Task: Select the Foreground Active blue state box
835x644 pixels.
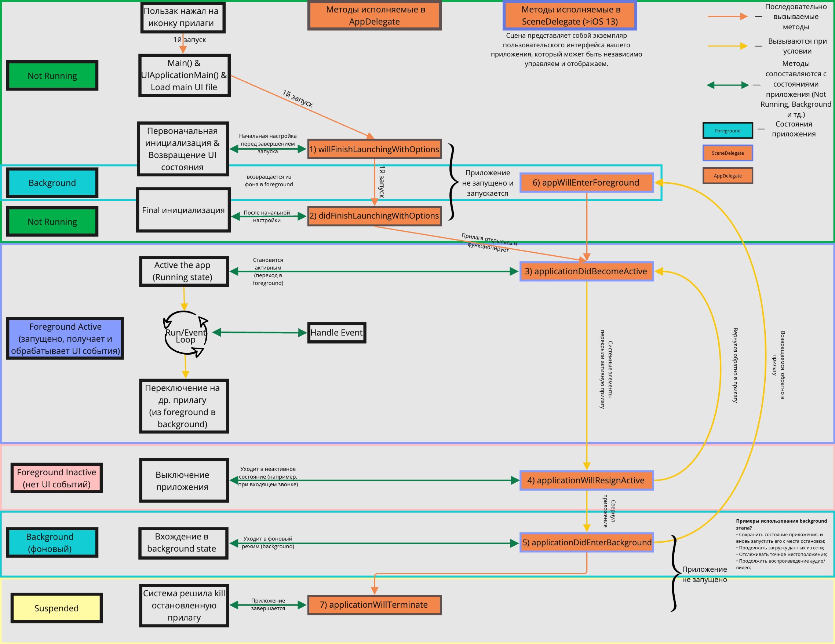Action: [x=65, y=339]
